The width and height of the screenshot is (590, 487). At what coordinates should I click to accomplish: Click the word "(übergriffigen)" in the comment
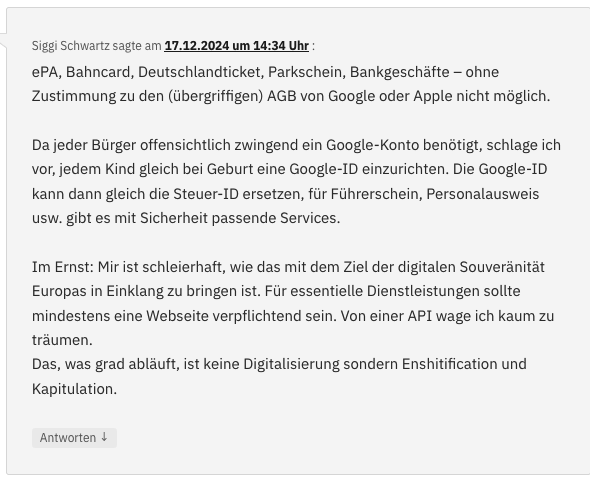(215, 96)
